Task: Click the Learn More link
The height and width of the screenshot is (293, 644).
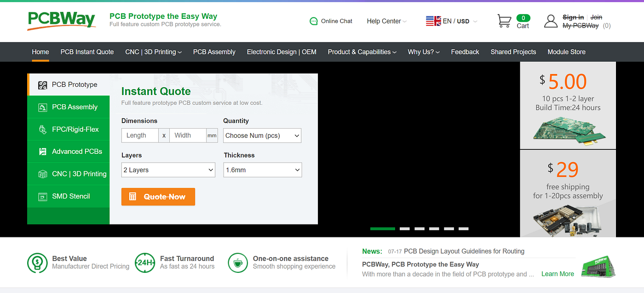Action: tap(558, 274)
